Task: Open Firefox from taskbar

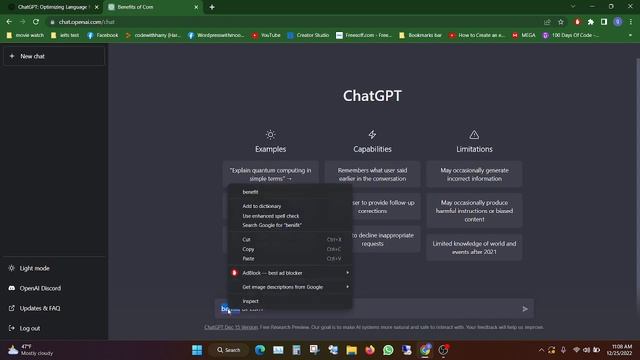Action: [x=370, y=350]
